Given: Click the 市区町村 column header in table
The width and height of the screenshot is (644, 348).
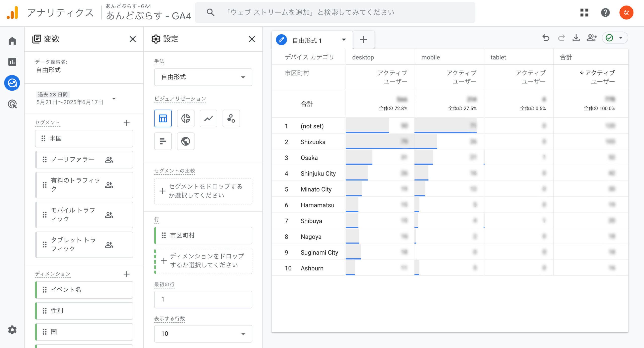Looking at the screenshot, I should coord(297,73).
